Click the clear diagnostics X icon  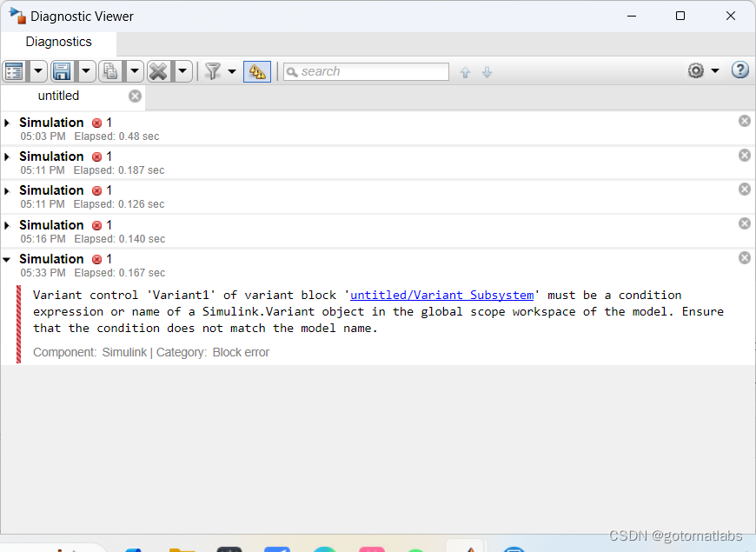159,72
